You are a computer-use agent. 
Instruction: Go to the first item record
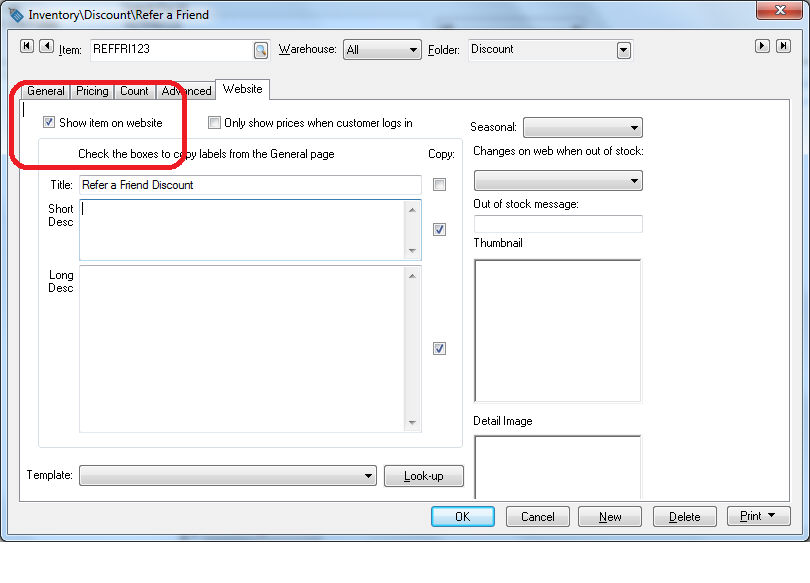(x=25, y=47)
